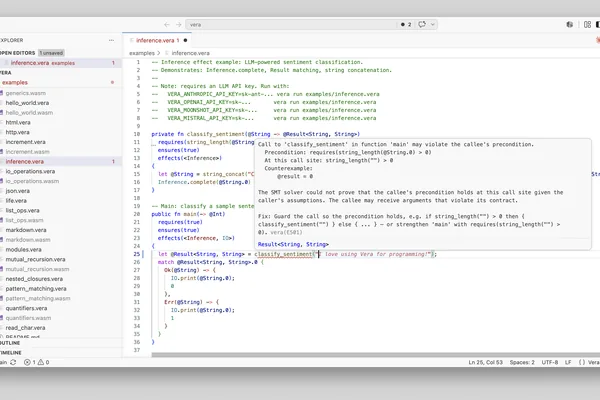
Task: Select the inference.vera editor tab
Action: 158,40
